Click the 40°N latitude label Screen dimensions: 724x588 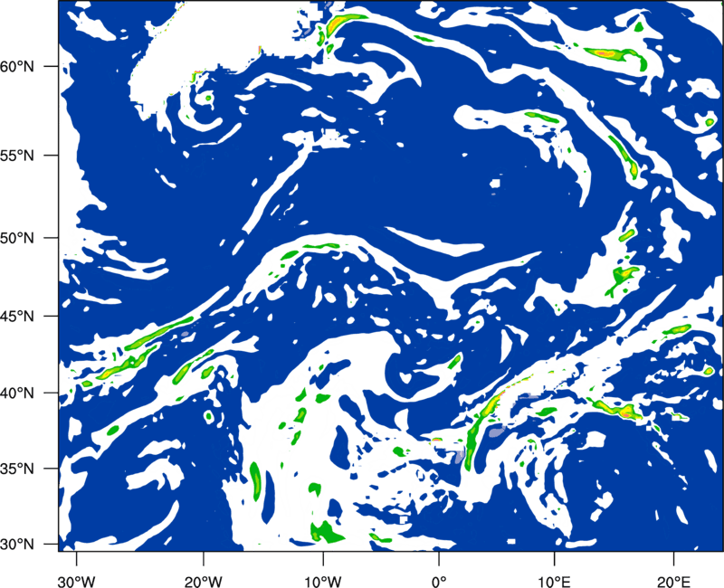pos(17,394)
